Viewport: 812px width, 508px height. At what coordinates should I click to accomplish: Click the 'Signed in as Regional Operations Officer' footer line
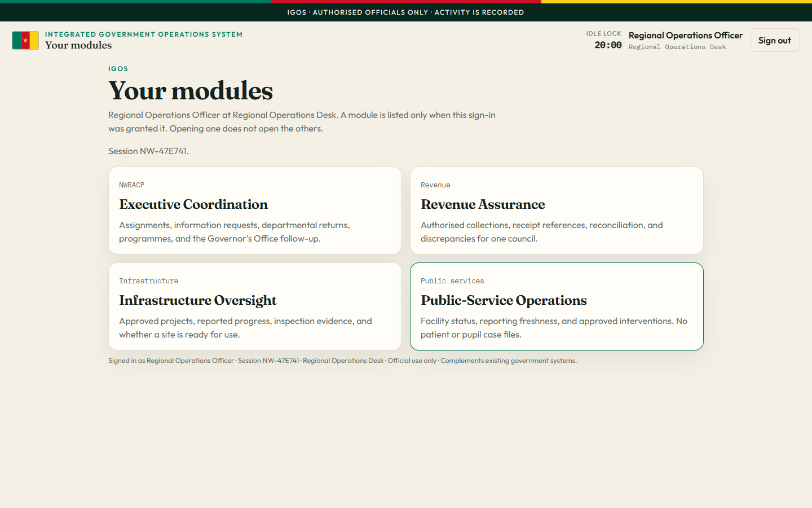point(342,361)
